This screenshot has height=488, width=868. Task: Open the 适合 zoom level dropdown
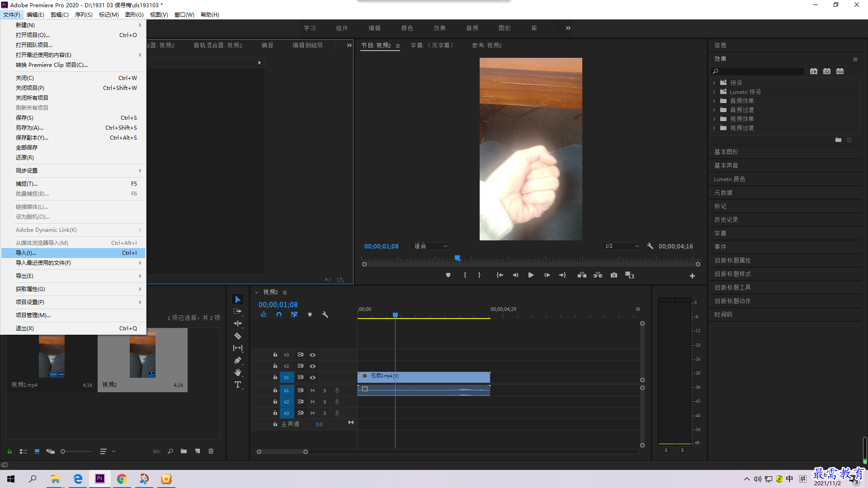pyautogui.click(x=430, y=246)
